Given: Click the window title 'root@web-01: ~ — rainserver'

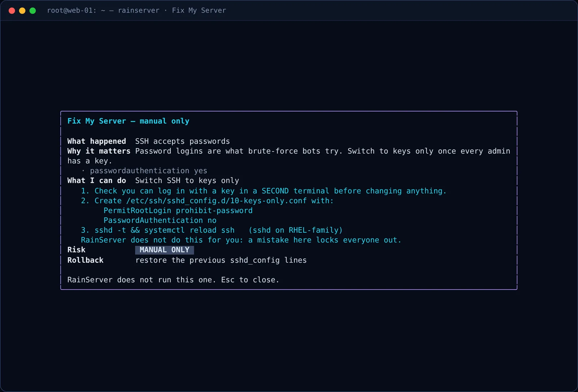Looking at the screenshot, I should (x=103, y=10).
